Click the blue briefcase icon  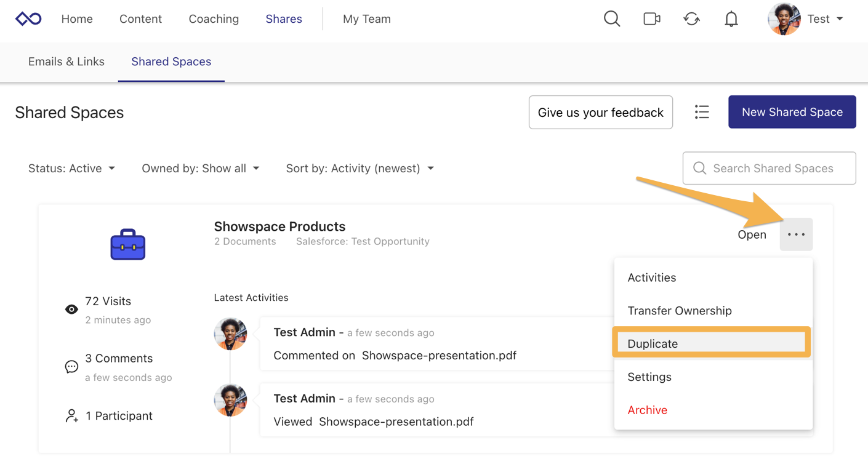pos(128,244)
